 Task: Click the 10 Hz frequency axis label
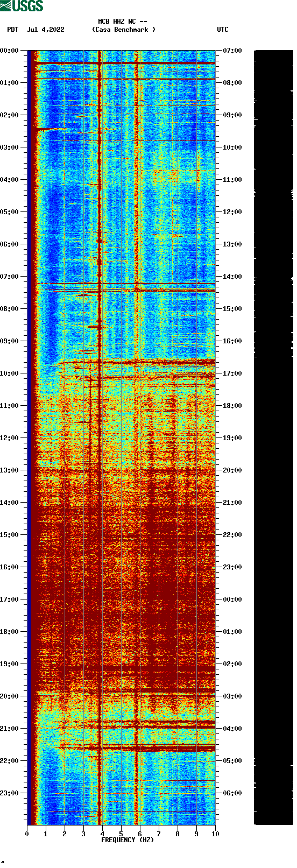tap(215, 834)
